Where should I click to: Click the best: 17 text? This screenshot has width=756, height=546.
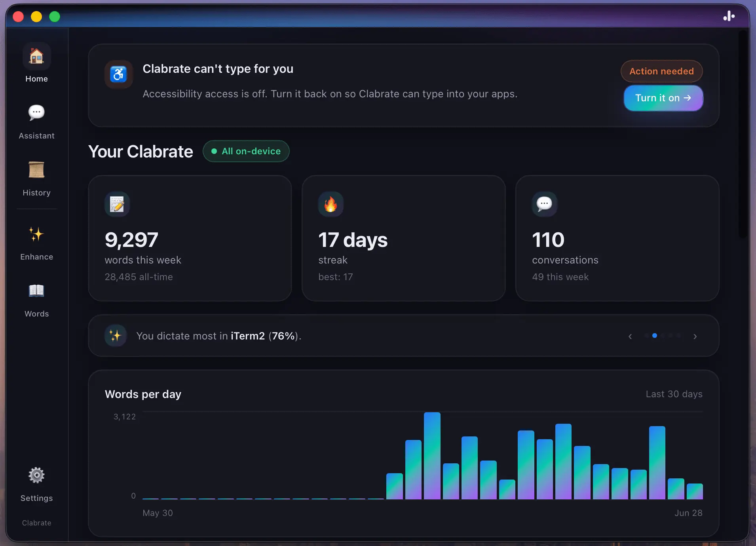(x=336, y=277)
